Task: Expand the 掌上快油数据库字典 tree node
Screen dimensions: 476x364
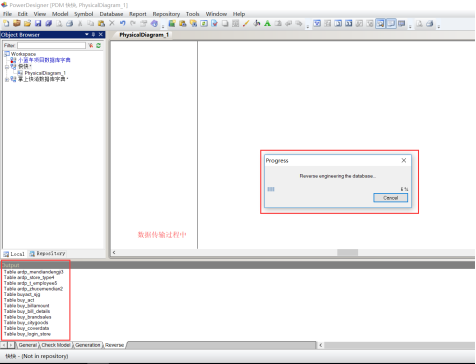Action: tap(6, 80)
